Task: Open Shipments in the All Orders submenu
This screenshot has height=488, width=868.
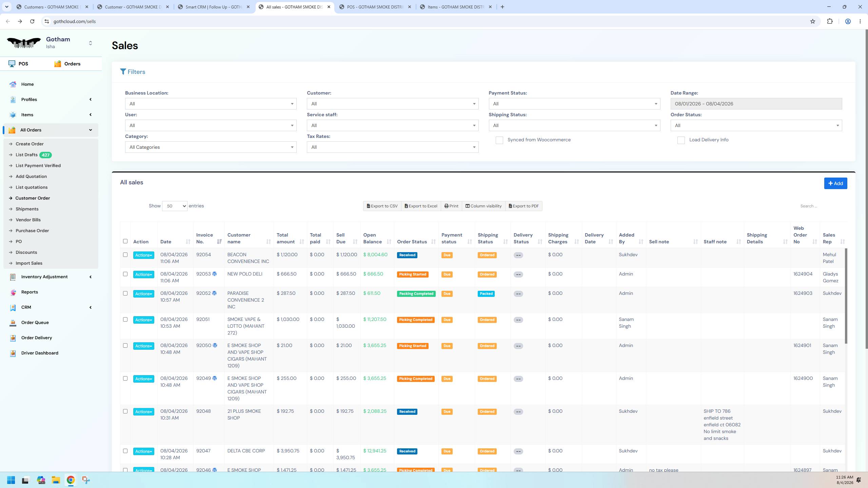Action: 27,209
